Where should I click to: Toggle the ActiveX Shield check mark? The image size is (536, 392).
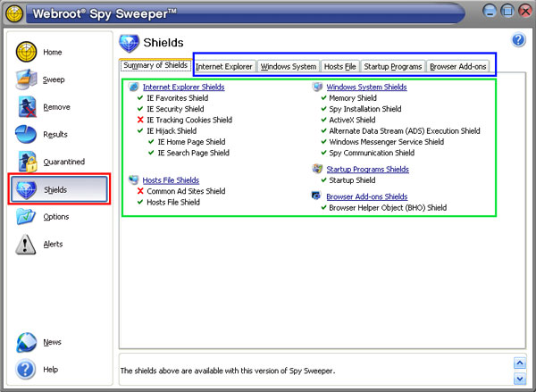point(323,120)
